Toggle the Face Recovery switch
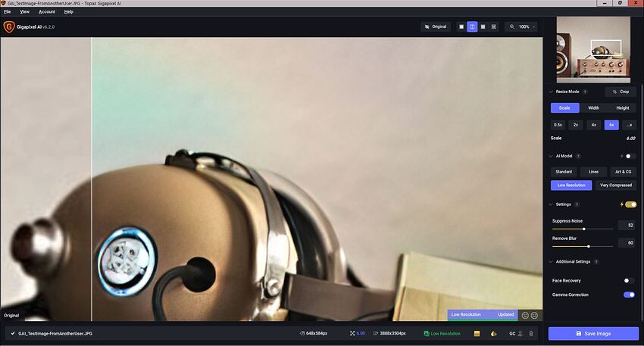The width and height of the screenshot is (644, 346). [x=628, y=281]
